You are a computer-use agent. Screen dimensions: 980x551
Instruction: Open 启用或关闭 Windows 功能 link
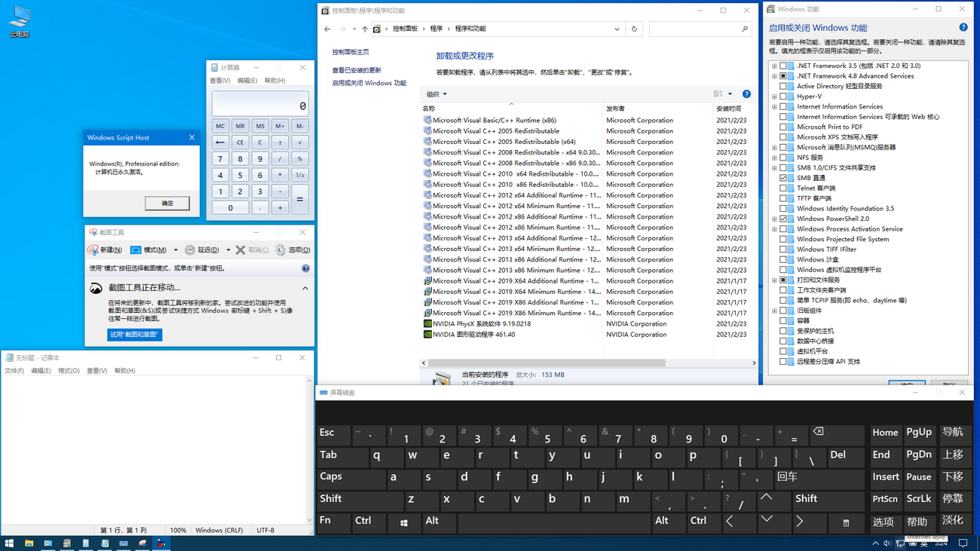369,83
